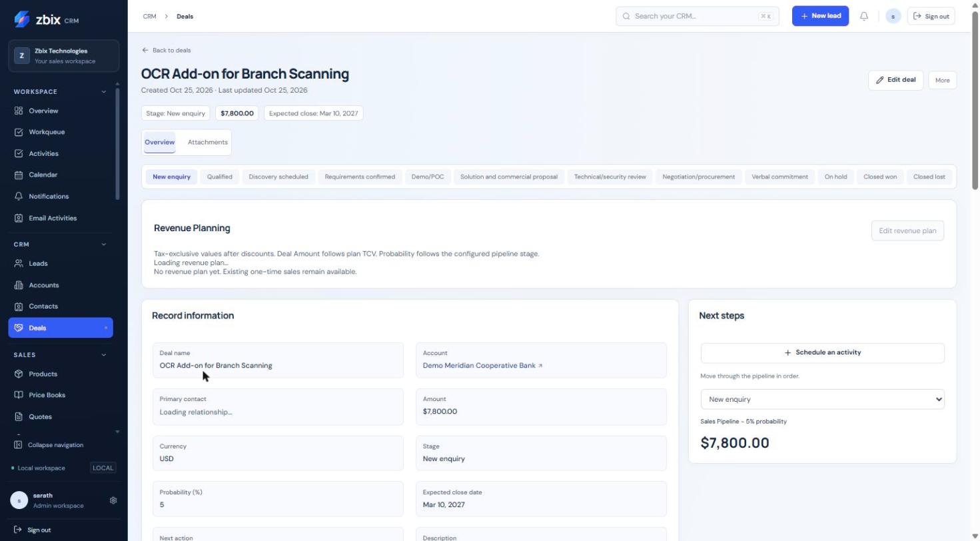Image resolution: width=980 pixels, height=541 pixels.
Task: Open the Calendar page
Action: click(x=61, y=175)
